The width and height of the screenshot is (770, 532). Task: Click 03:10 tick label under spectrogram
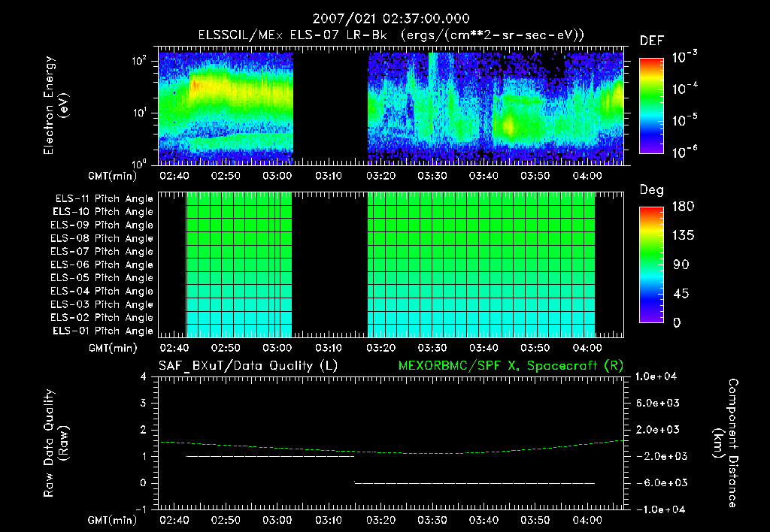329,176
